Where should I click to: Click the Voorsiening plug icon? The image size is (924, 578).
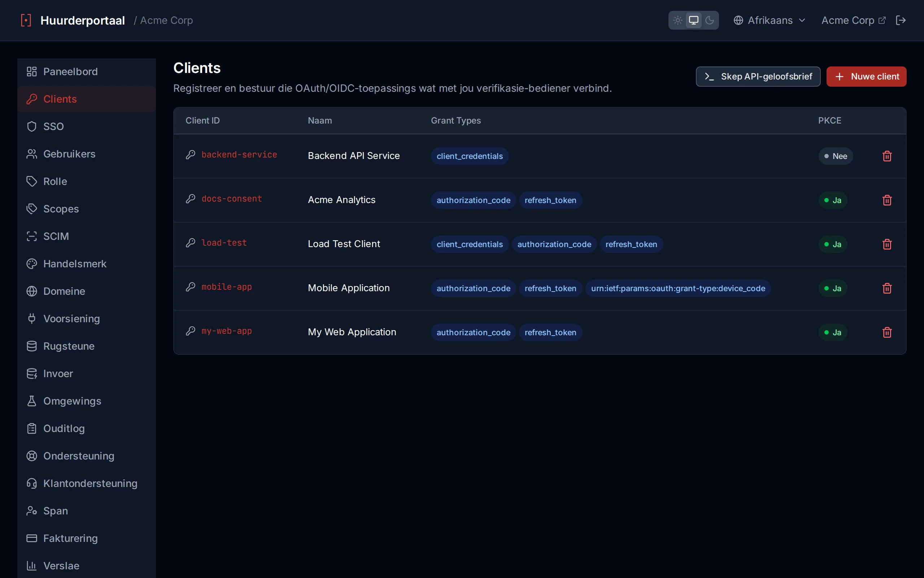click(32, 318)
